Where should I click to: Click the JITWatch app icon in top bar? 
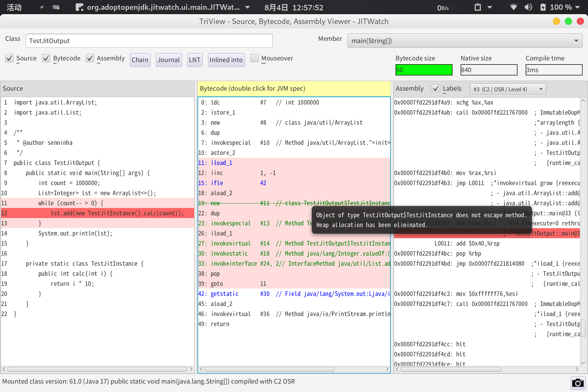tap(79, 7)
